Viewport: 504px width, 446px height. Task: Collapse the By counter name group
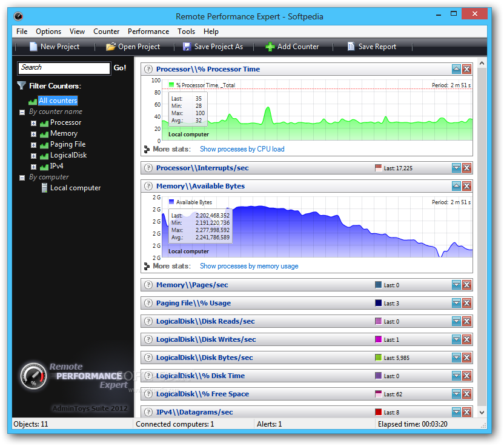(x=22, y=113)
